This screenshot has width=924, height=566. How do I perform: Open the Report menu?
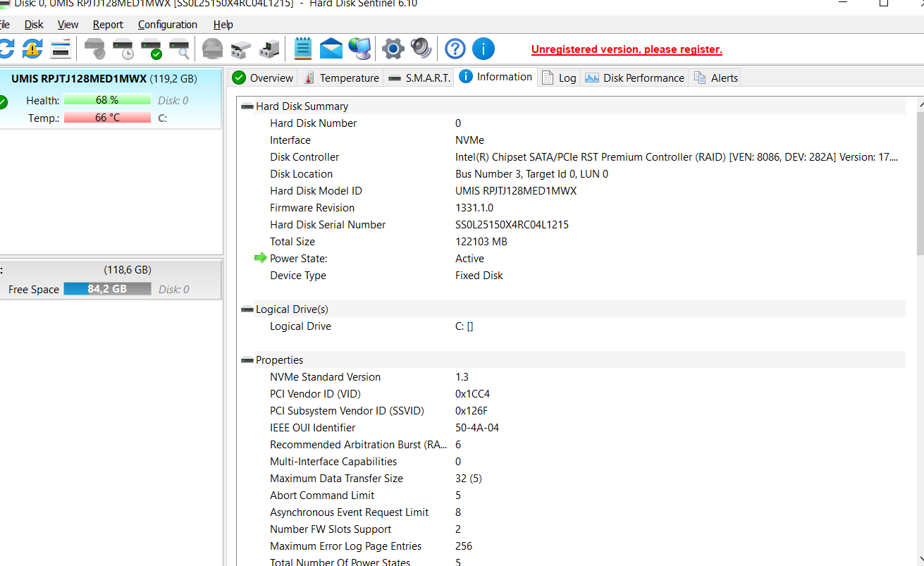(108, 25)
